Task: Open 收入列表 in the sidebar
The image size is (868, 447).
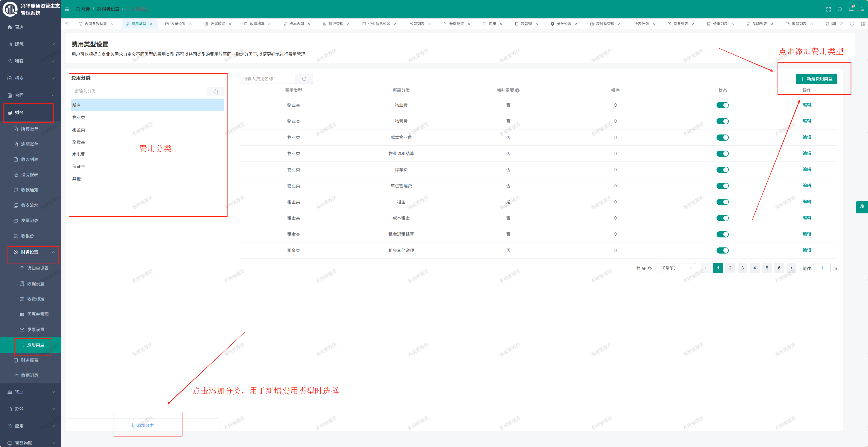Action: coord(29,159)
